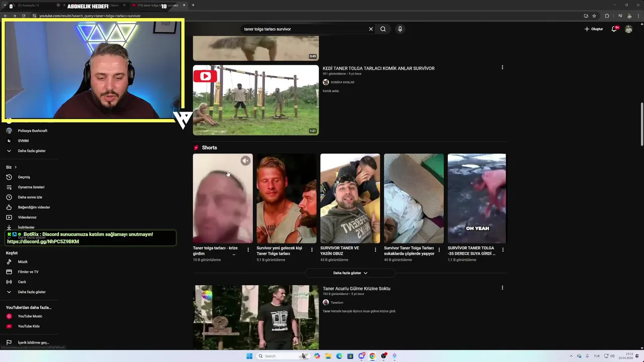Screen dimensions: 644x362
Task: Expand Shorts with Daha fazla göster
Action: 350,273
